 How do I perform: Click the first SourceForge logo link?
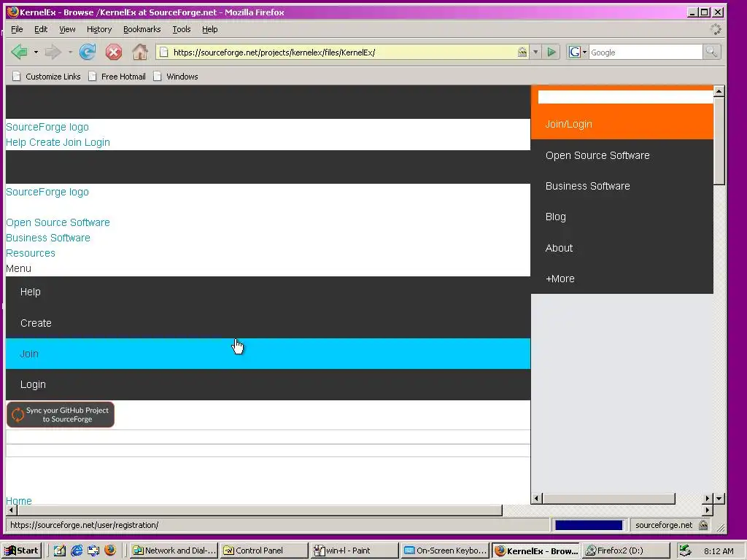click(47, 127)
